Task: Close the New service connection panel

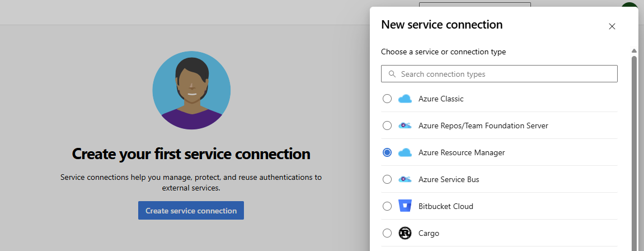Action: (612, 26)
